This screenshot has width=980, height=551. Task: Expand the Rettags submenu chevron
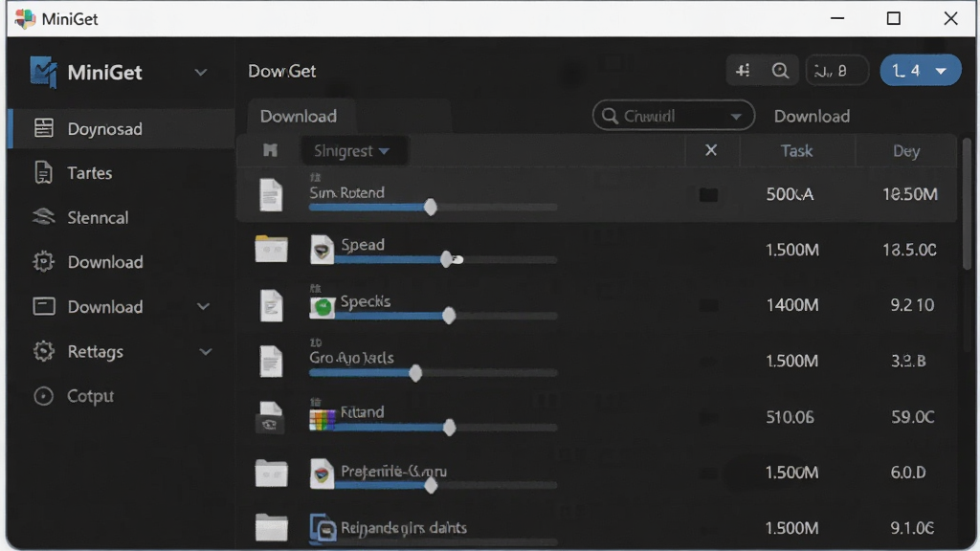pyautogui.click(x=205, y=352)
